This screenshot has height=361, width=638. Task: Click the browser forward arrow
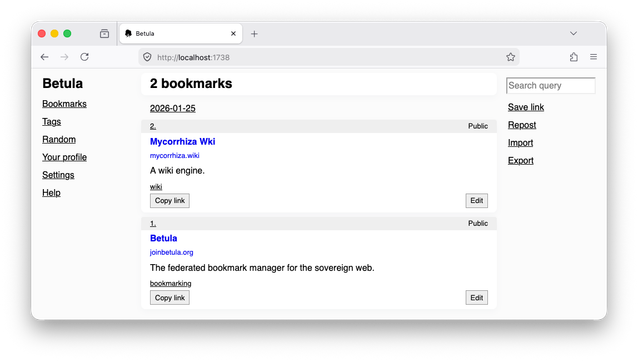coord(64,57)
